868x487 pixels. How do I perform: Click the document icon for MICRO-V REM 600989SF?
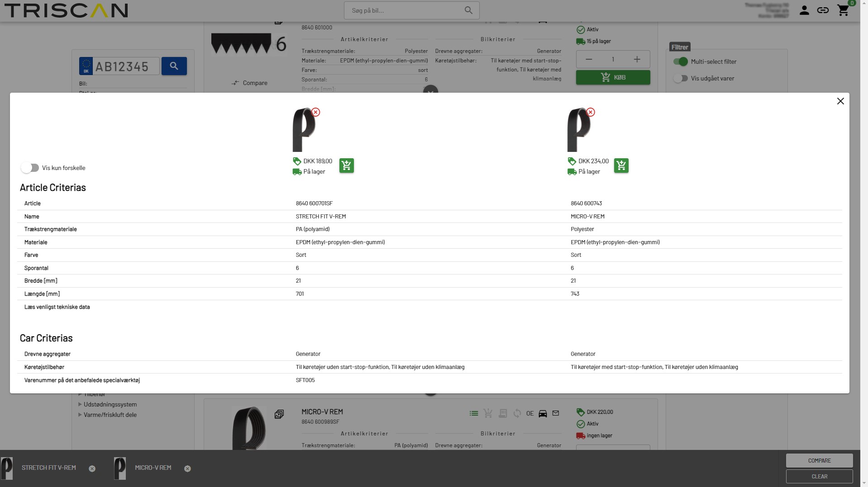click(503, 413)
